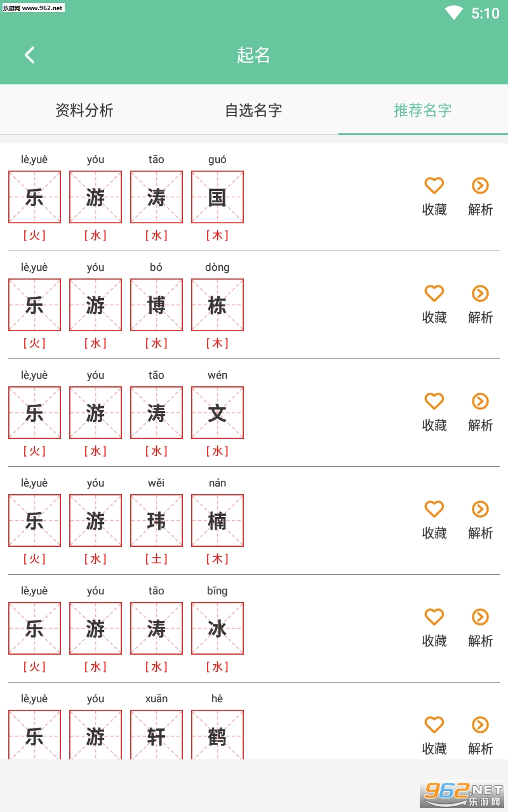This screenshot has height=812, width=508.
Task: Go back using the top-left arrow
Action: [x=30, y=55]
